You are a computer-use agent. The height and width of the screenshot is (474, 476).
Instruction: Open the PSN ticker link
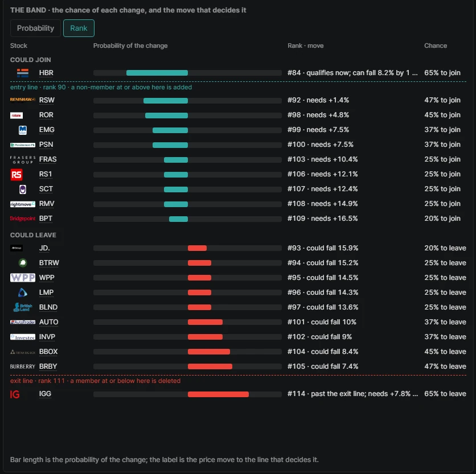pos(46,145)
